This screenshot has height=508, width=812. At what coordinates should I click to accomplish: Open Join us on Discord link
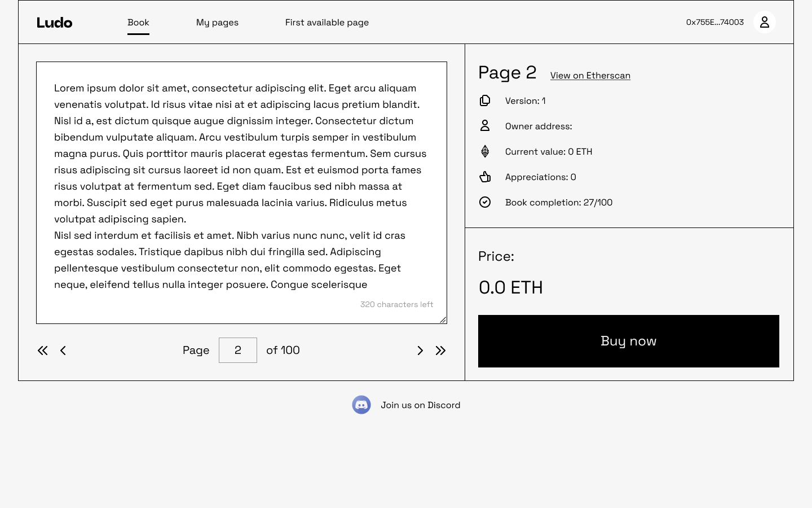coord(421,405)
